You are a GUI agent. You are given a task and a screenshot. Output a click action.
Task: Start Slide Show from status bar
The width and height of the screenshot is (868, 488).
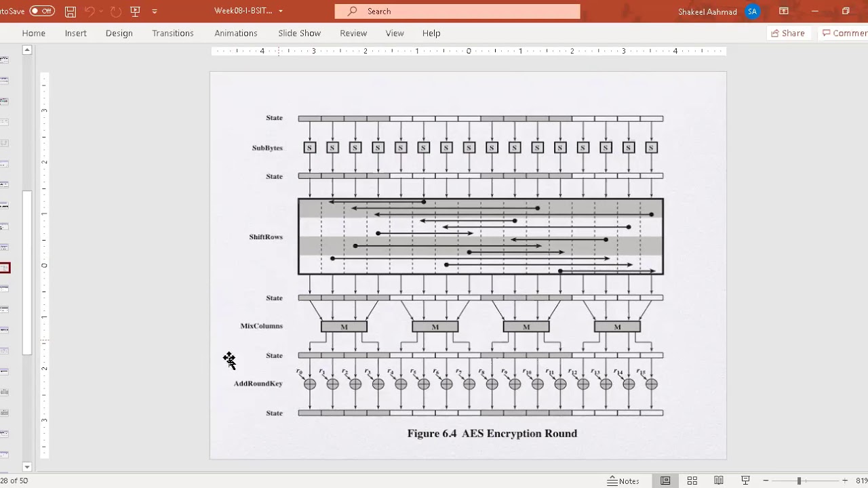click(x=745, y=481)
